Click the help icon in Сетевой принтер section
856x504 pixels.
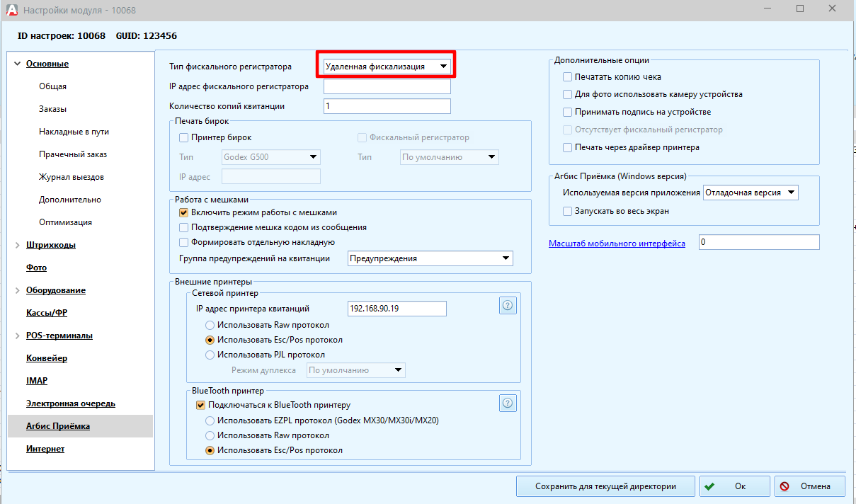[508, 305]
